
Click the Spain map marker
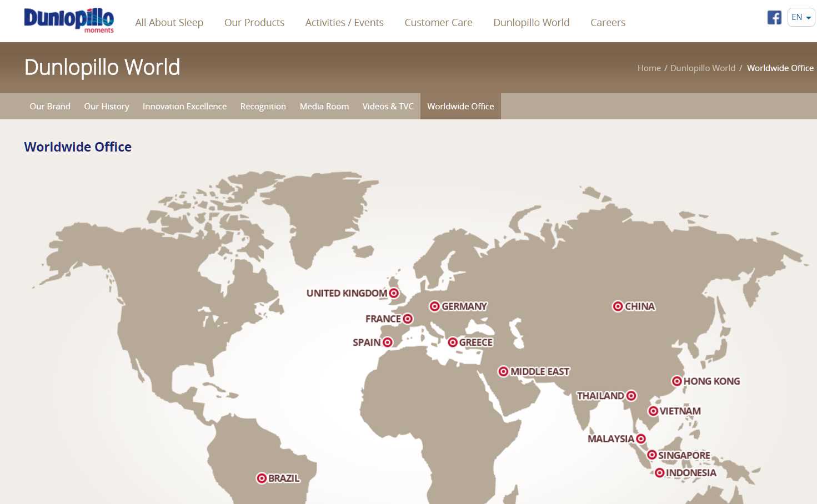[388, 342]
